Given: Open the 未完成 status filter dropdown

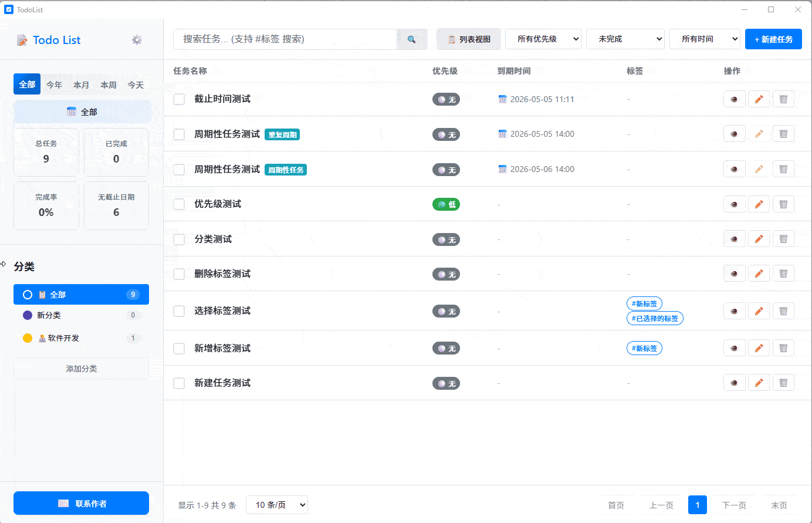Looking at the screenshot, I should (x=625, y=39).
